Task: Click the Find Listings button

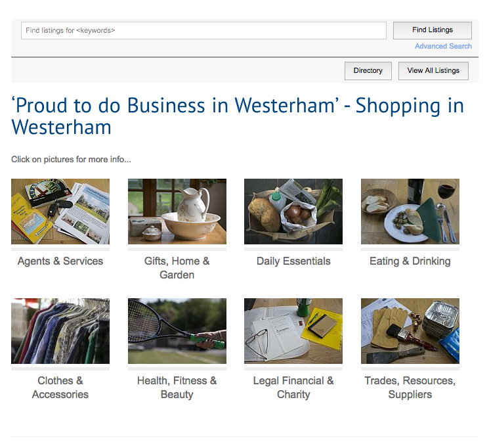Action: pyautogui.click(x=433, y=30)
